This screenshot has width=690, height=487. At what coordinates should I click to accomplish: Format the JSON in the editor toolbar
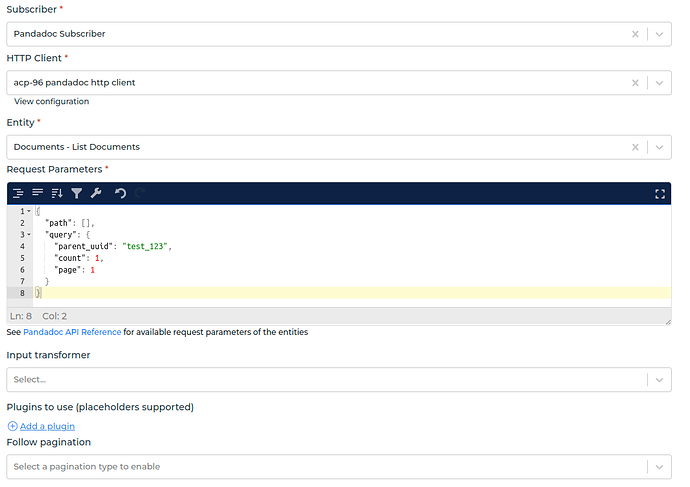point(18,194)
